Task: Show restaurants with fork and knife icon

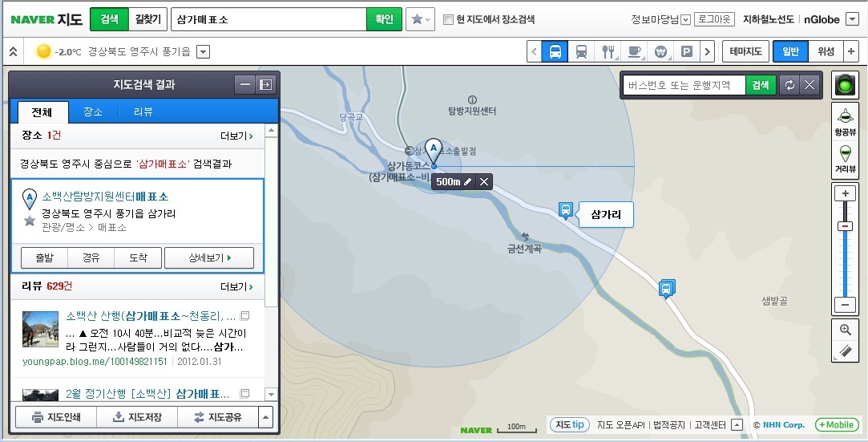Action: click(x=608, y=51)
